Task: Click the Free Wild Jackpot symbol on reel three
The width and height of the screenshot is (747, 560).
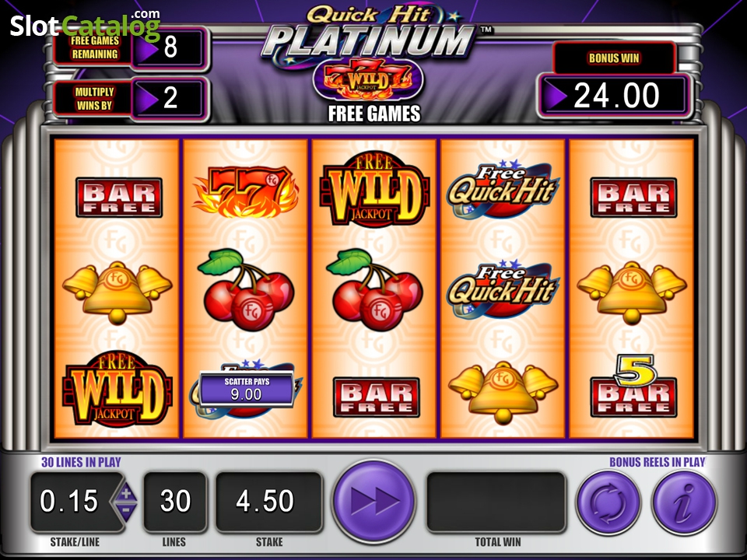Action: [x=374, y=190]
